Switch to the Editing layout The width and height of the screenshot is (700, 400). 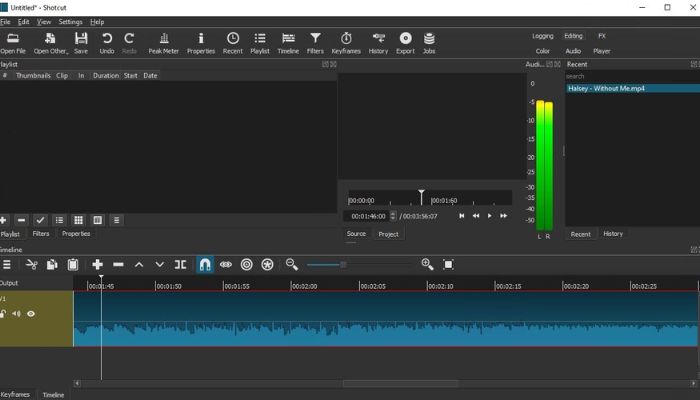pyautogui.click(x=573, y=36)
